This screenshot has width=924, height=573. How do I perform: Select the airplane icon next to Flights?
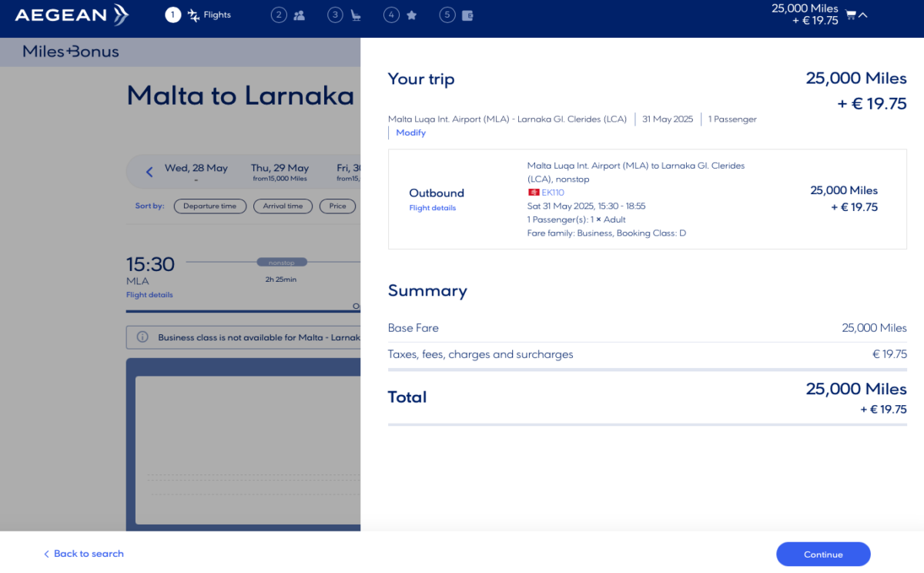[193, 15]
